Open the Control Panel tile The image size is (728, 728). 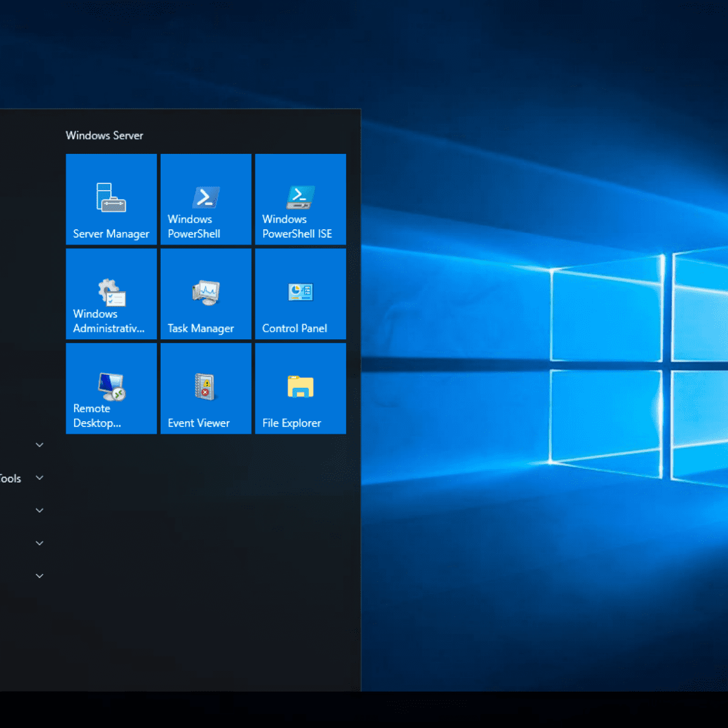point(300,294)
